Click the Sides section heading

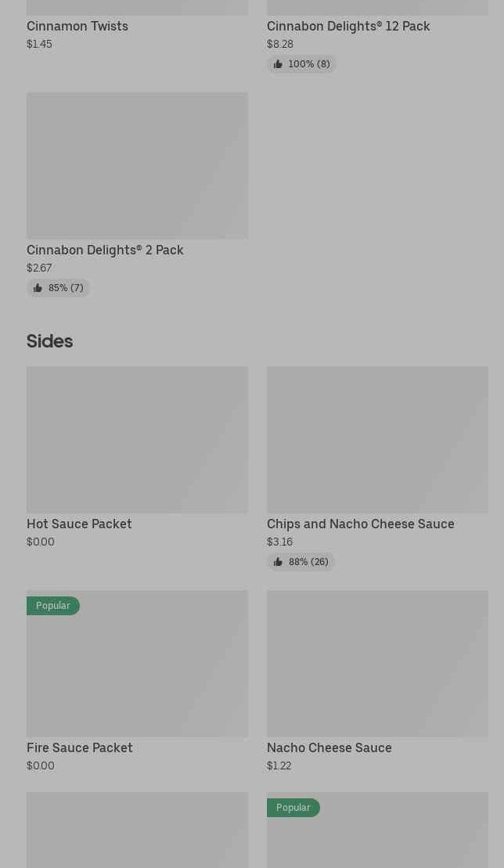coord(49,341)
